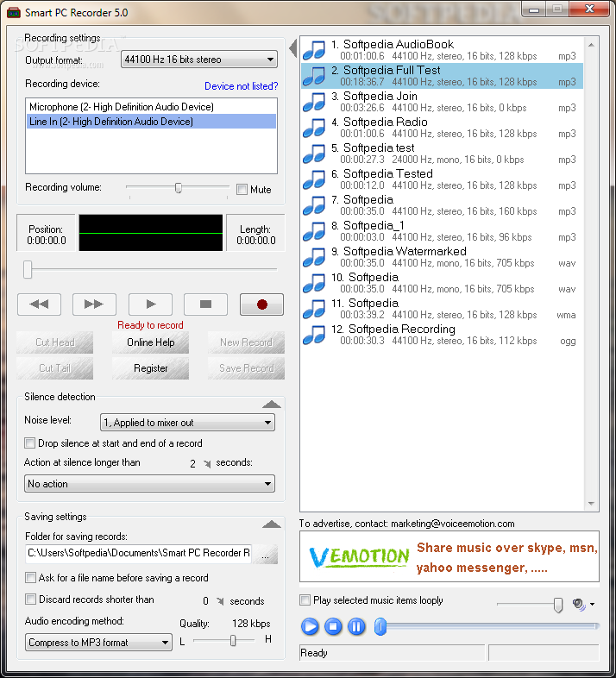
Task: Click the Save Record button
Action: click(246, 368)
